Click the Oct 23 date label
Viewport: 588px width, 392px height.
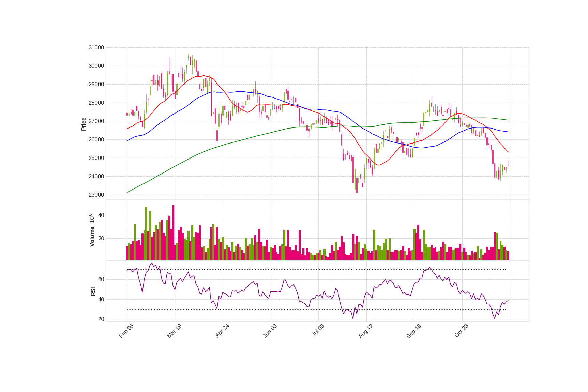tap(462, 331)
